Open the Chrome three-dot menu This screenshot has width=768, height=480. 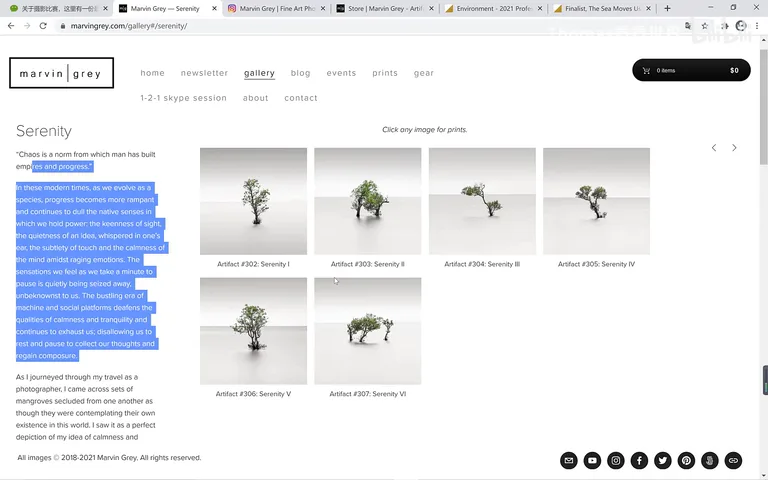(757, 26)
